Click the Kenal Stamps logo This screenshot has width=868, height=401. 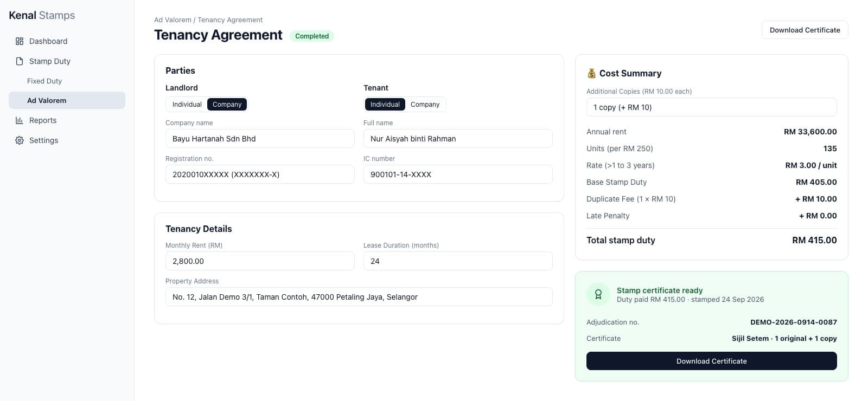(42, 15)
